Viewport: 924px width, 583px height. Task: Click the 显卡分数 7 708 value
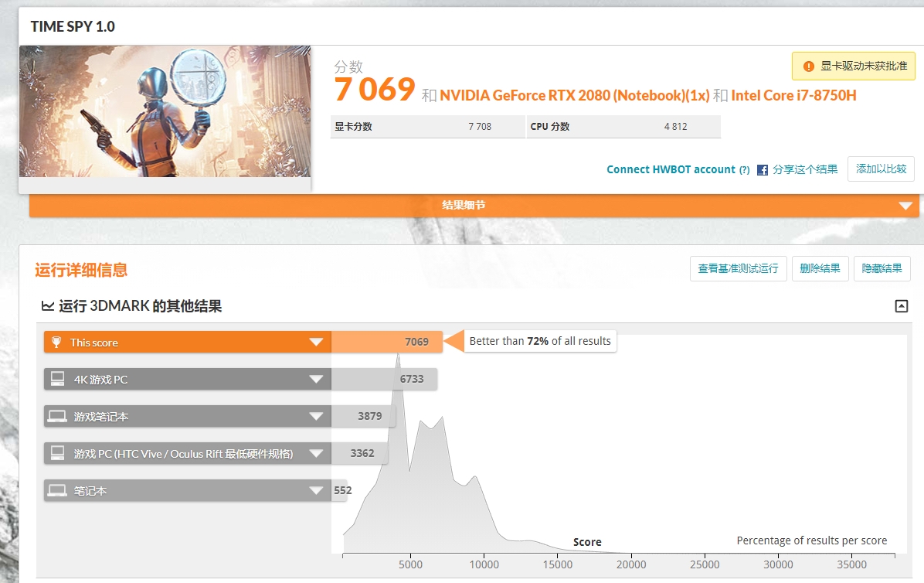pos(480,127)
